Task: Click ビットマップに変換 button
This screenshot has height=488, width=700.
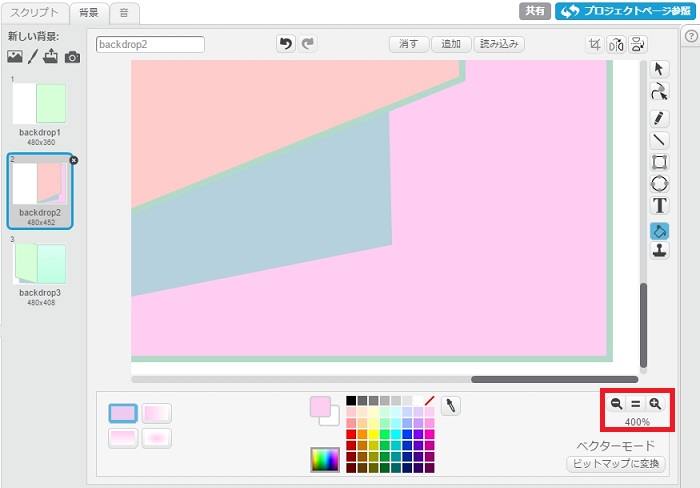Action: coord(616,464)
